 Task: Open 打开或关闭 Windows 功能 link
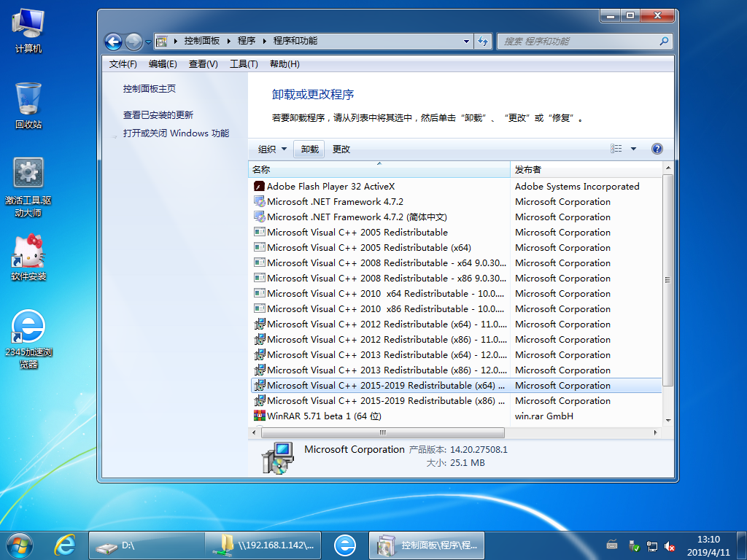(x=177, y=133)
